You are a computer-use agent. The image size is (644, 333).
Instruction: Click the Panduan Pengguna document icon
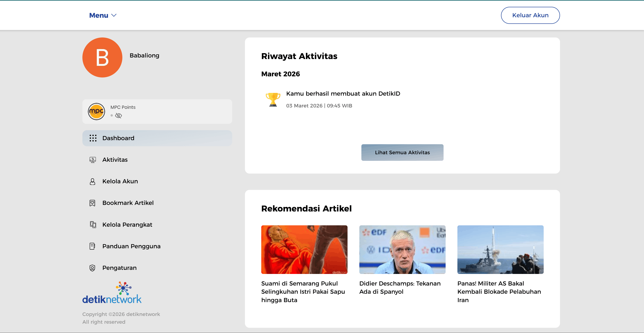[x=92, y=246]
